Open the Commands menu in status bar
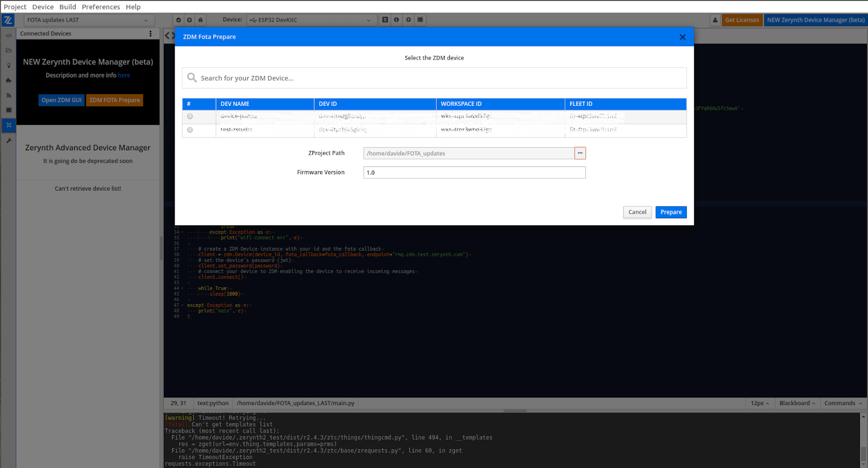 pos(843,403)
